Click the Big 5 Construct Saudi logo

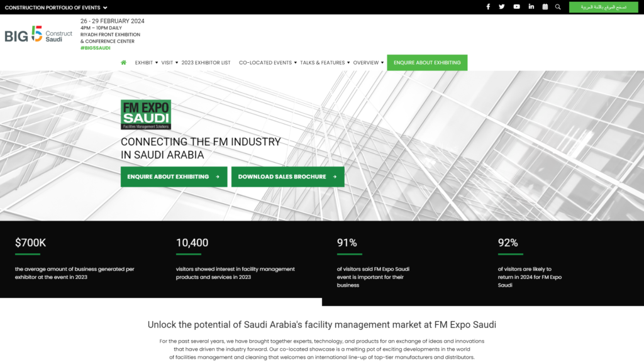pyautogui.click(x=38, y=34)
